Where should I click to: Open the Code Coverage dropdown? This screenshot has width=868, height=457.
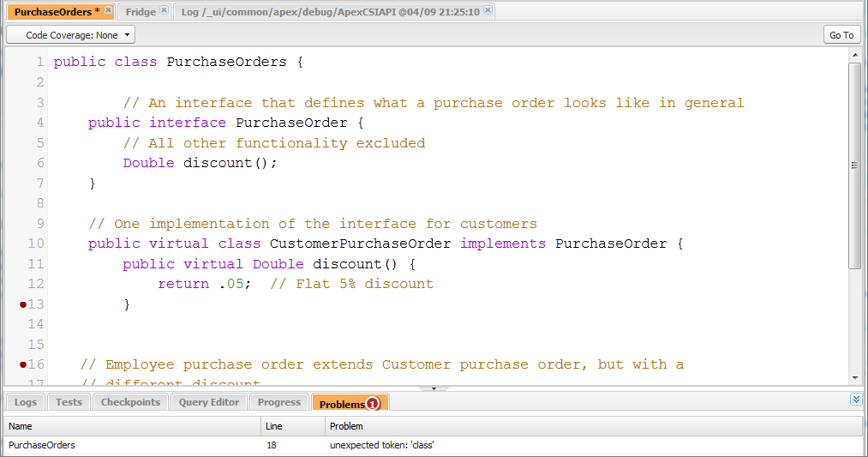pyautogui.click(x=70, y=35)
